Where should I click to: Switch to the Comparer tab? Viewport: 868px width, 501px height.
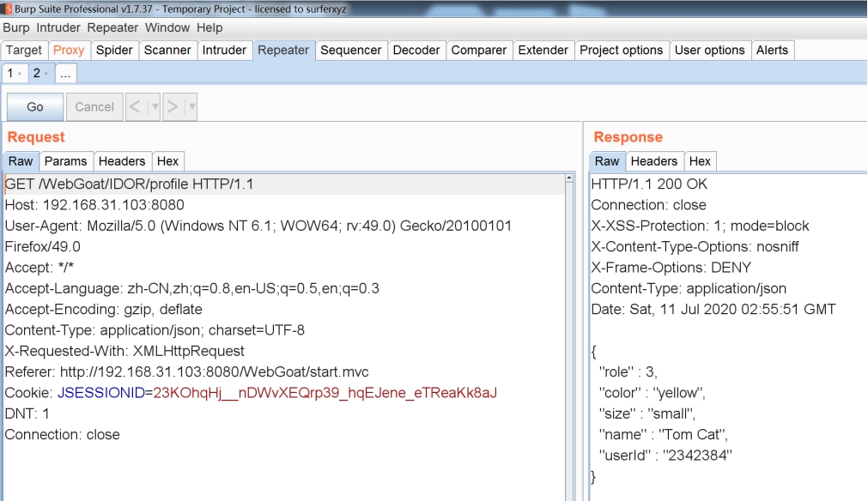tap(479, 51)
